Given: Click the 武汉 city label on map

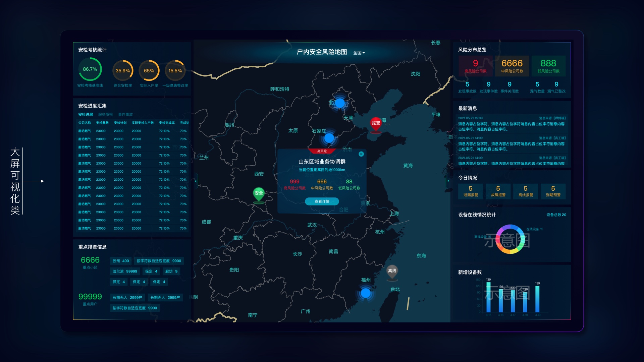Looking at the screenshot, I should pyautogui.click(x=312, y=225).
